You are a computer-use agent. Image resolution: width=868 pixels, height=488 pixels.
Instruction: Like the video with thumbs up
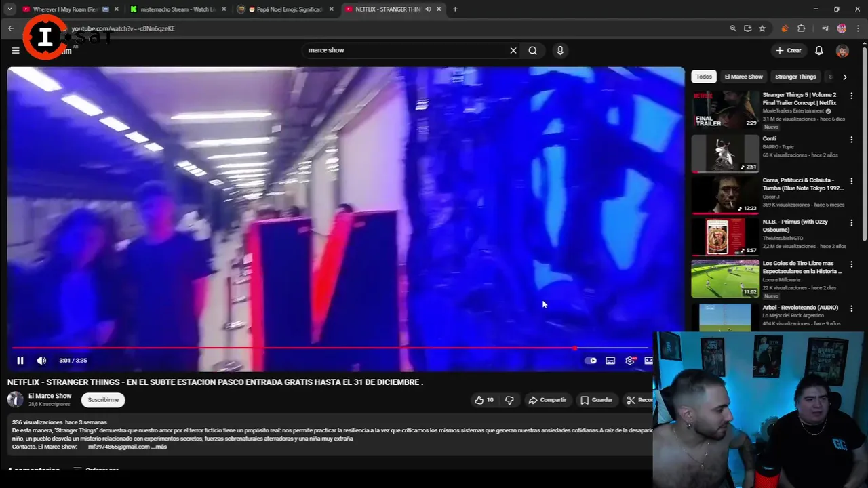point(484,400)
